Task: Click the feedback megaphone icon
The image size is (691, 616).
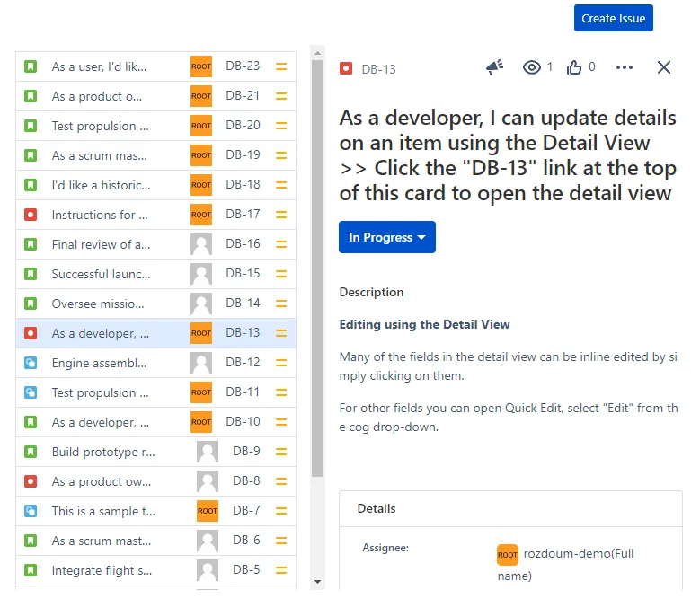Action: (x=494, y=67)
